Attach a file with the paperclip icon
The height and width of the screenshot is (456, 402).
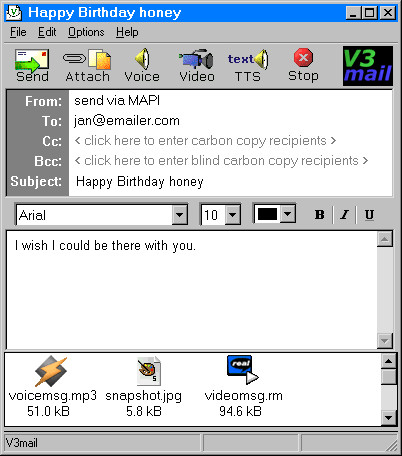pyautogui.click(x=87, y=65)
